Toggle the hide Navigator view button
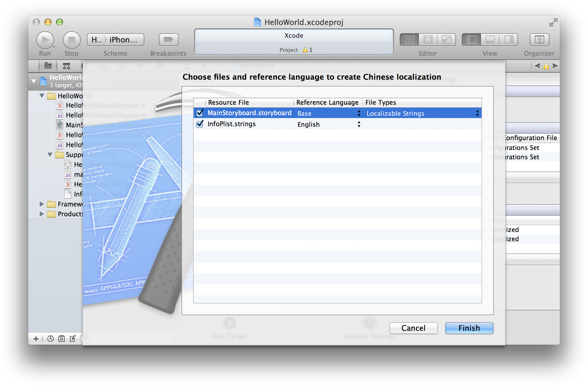588x386 pixels. pos(471,39)
